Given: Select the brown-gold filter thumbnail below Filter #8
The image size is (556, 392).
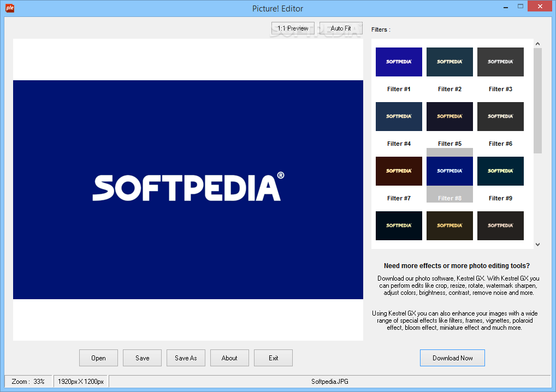Looking at the screenshot, I should [449, 226].
